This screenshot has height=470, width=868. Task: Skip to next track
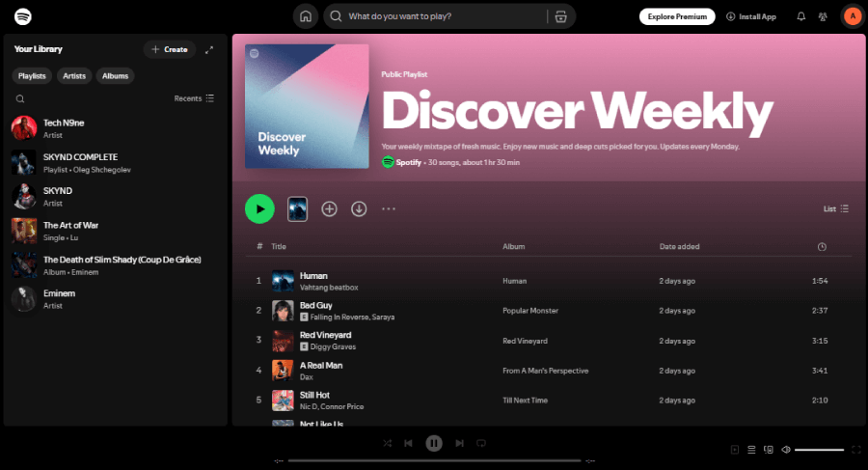point(459,443)
